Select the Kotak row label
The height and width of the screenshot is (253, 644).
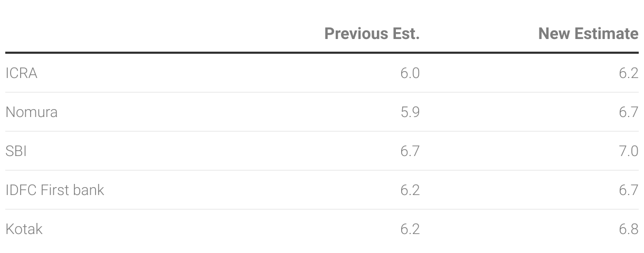pos(24,229)
